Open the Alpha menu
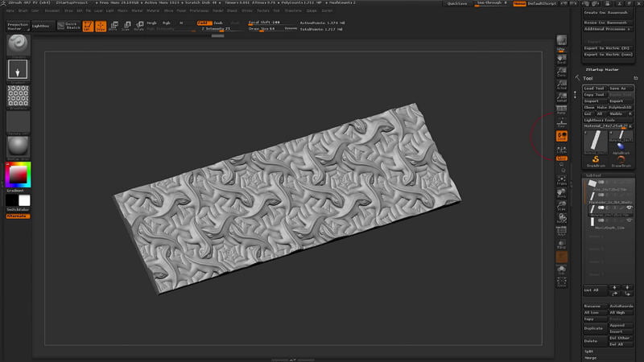This screenshot has width=644, height=362. click(x=10, y=10)
